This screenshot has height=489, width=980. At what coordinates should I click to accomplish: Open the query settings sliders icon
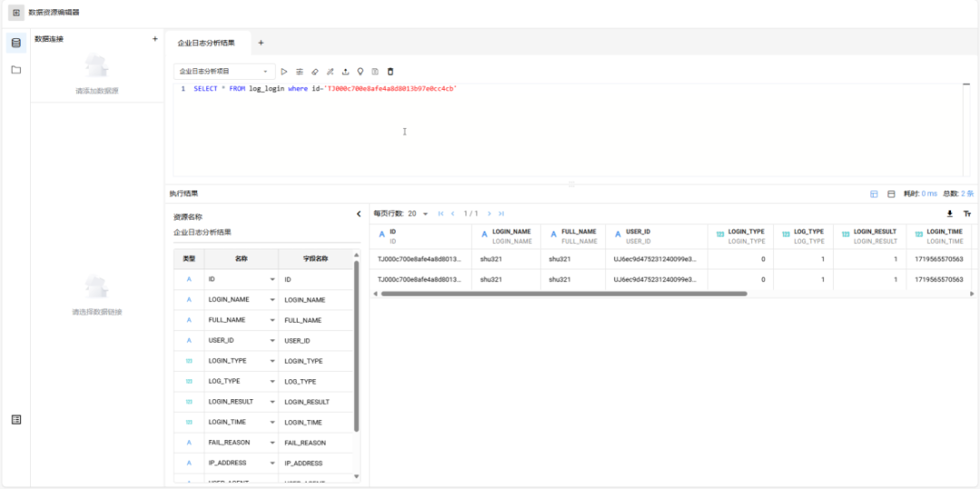(299, 72)
